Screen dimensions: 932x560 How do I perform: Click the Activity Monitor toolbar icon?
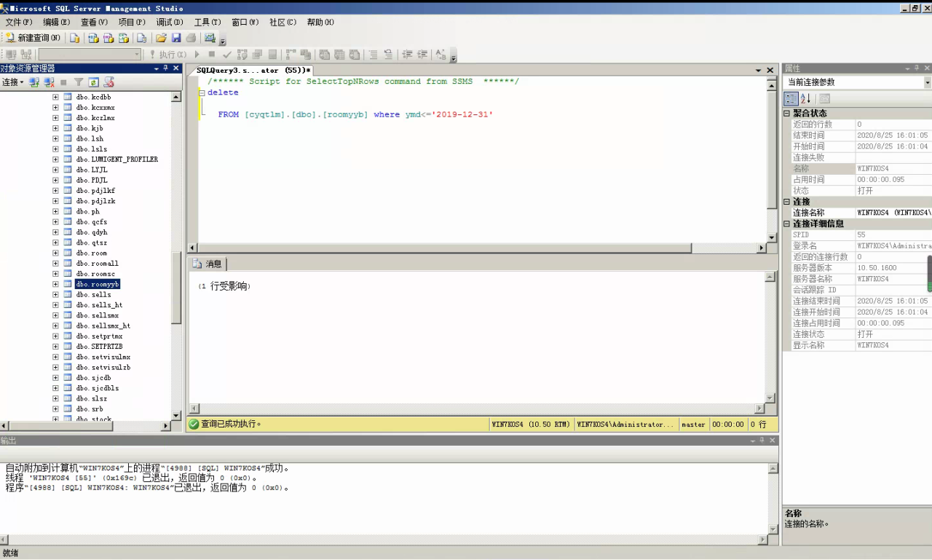(210, 38)
